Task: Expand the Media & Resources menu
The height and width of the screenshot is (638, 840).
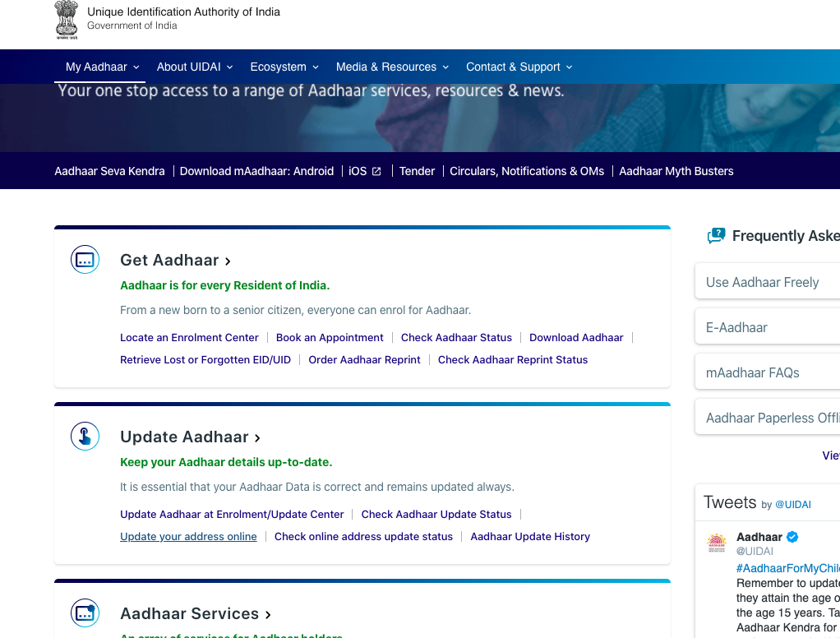Action: coord(392,67)
